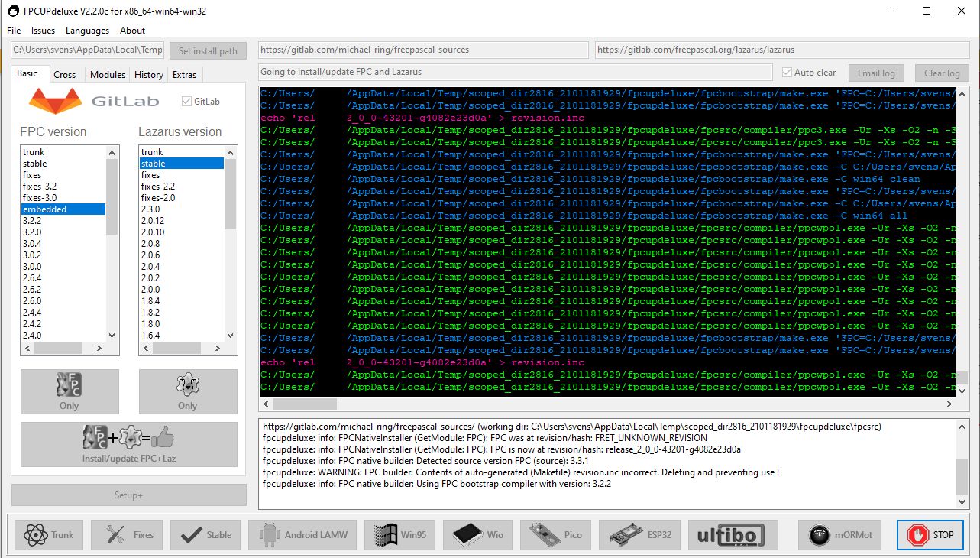Select 2.3.0 in Lazarus version list
This screenshot has height=558, width=980.
click(x=182, y=209)
